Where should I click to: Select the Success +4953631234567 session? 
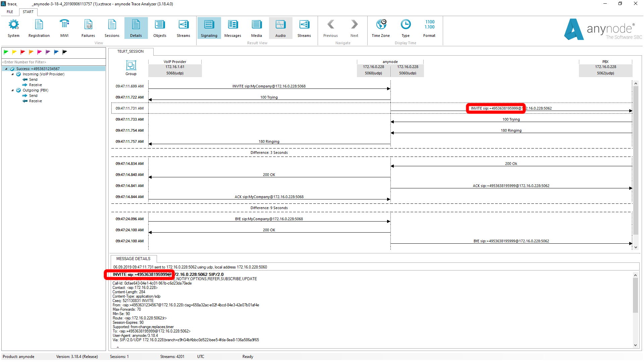point(54,69)
